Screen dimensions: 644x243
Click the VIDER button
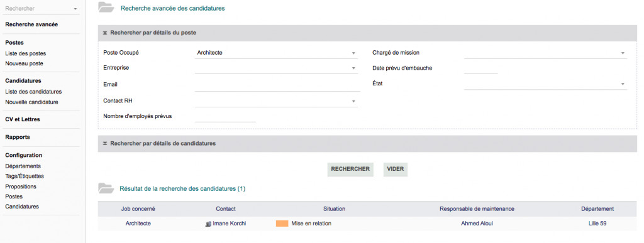(x=395, y=170)
